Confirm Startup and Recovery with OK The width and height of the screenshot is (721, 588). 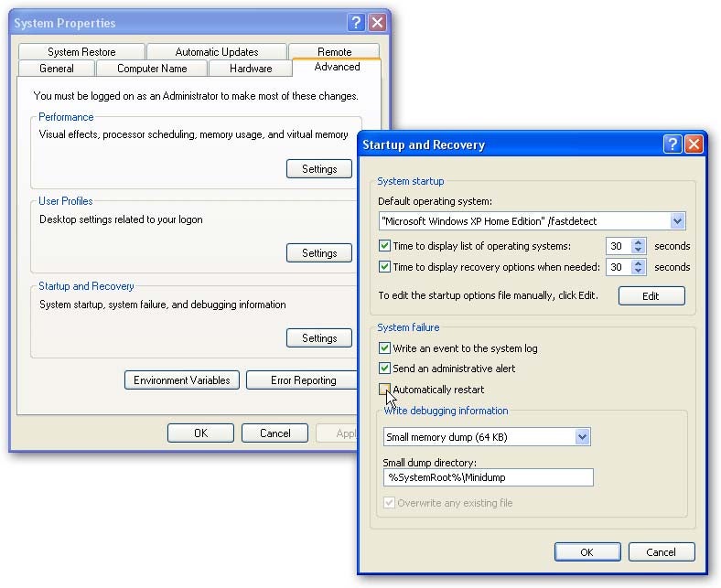click(587, 551)
